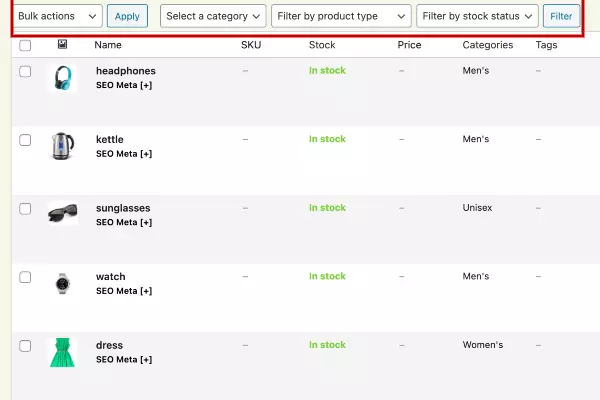
Task: Click the sunglasses product image
Action: (62, 213)
